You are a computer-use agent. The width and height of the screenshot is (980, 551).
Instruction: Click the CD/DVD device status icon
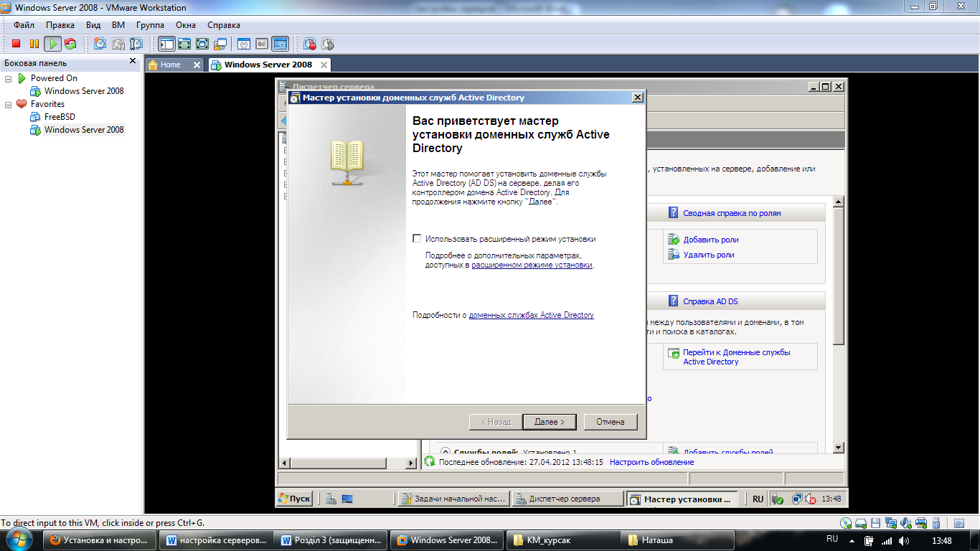tap(846, 523)
